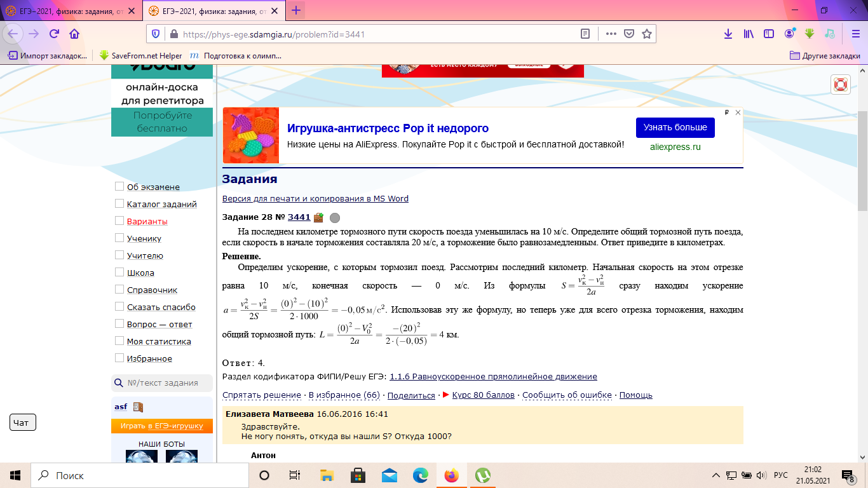Click the Узнать больше ad button
Screen dimensions: 868x488
point(675,127)
